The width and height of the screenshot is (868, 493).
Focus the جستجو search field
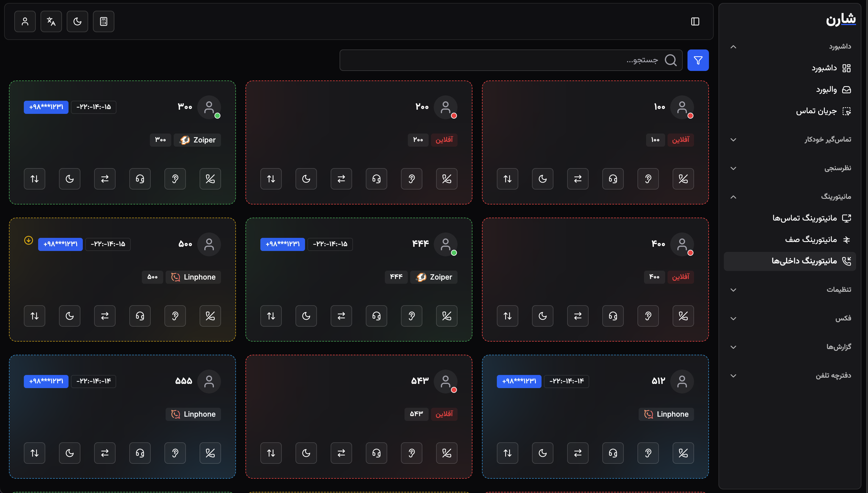coord(511,60)
